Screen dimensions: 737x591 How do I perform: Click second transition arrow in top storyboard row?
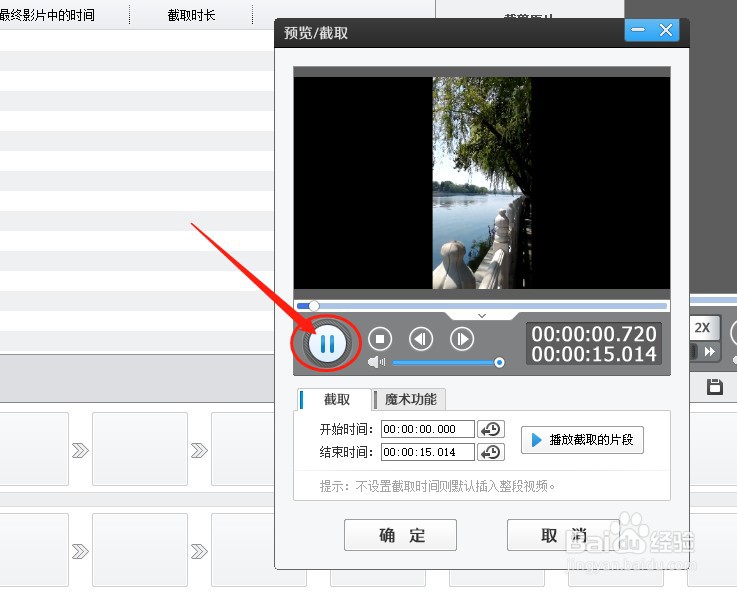[199, 450]
